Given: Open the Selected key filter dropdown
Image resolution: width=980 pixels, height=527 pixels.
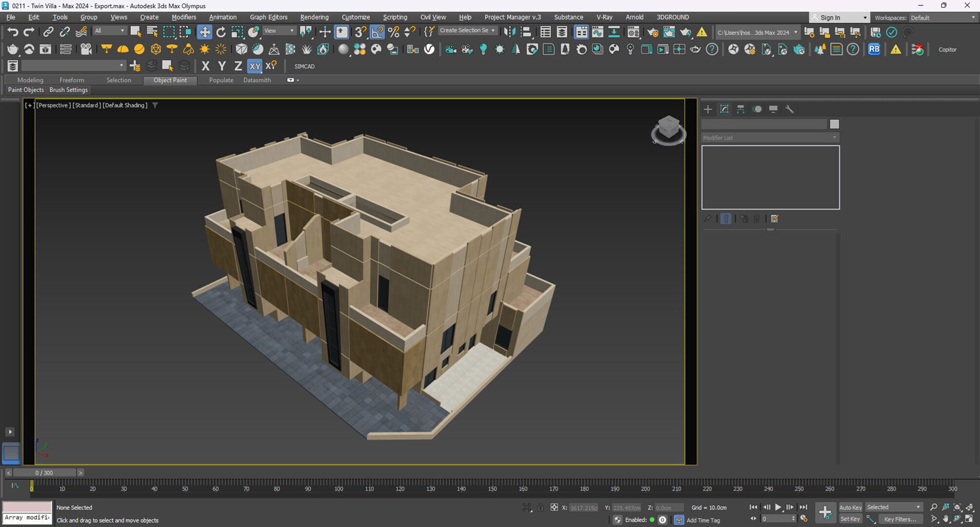Looking at the screenshot, I should coord(894,507).
